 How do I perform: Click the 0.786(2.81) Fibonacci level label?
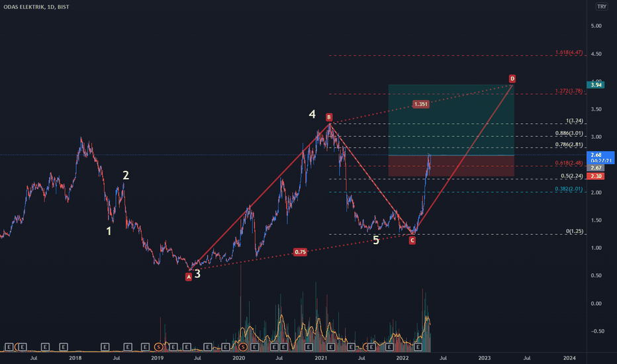[x=569, y=144]
